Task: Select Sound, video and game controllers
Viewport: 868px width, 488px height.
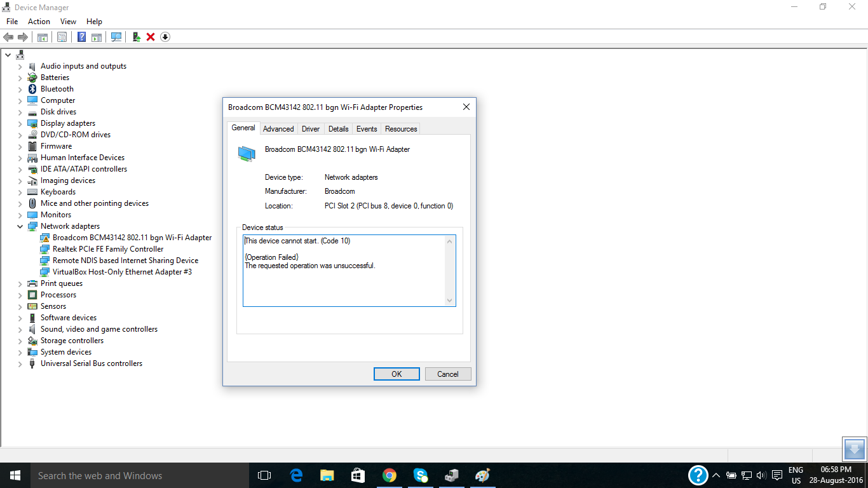Action: click(x=99, y=329)
